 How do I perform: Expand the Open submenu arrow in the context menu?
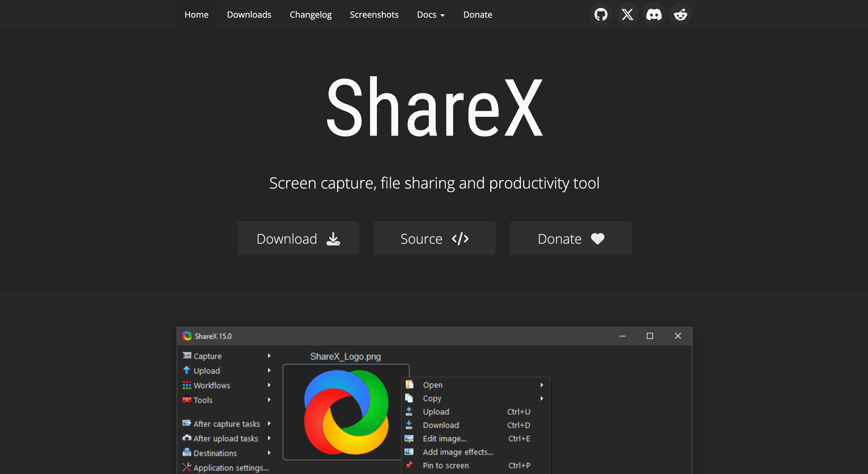[542, 385]
